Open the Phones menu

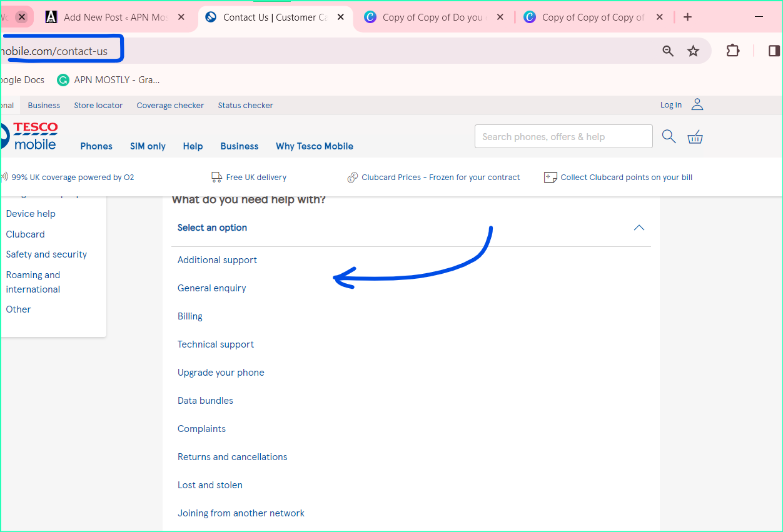coord(96,146)
